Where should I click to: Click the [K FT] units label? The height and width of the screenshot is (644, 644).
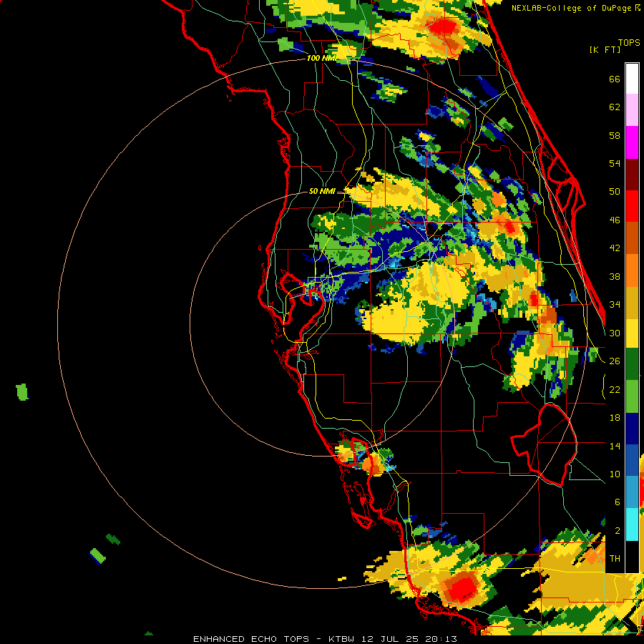605,49
